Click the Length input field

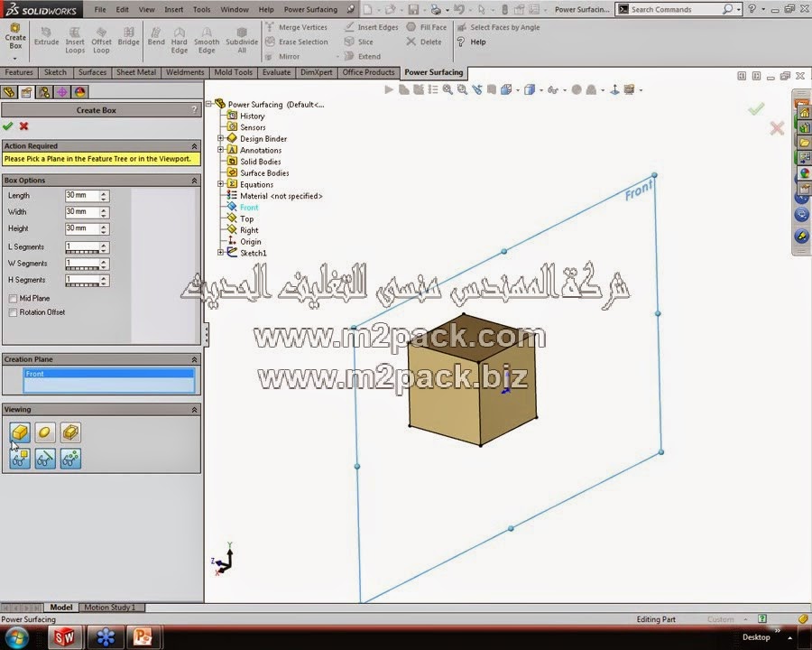(x=82, y=195)
